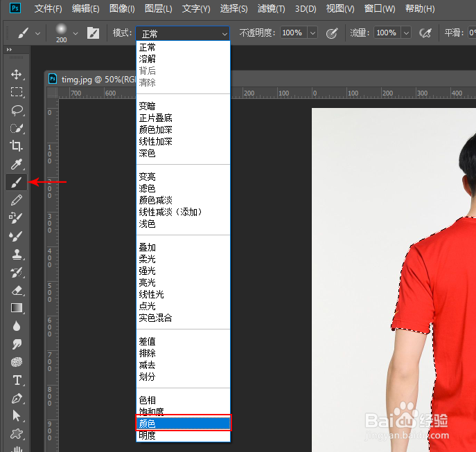This screenshot has width=476, height=452.
Task: Open the 图像(I) menu
Action: (122, 8)
